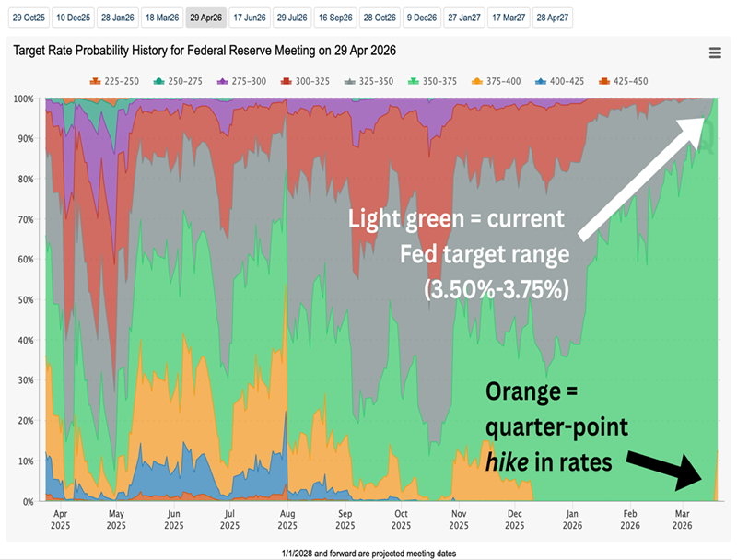Hide the 425–450 legend series
Screen dimensions: 737x560
[622, 81]
